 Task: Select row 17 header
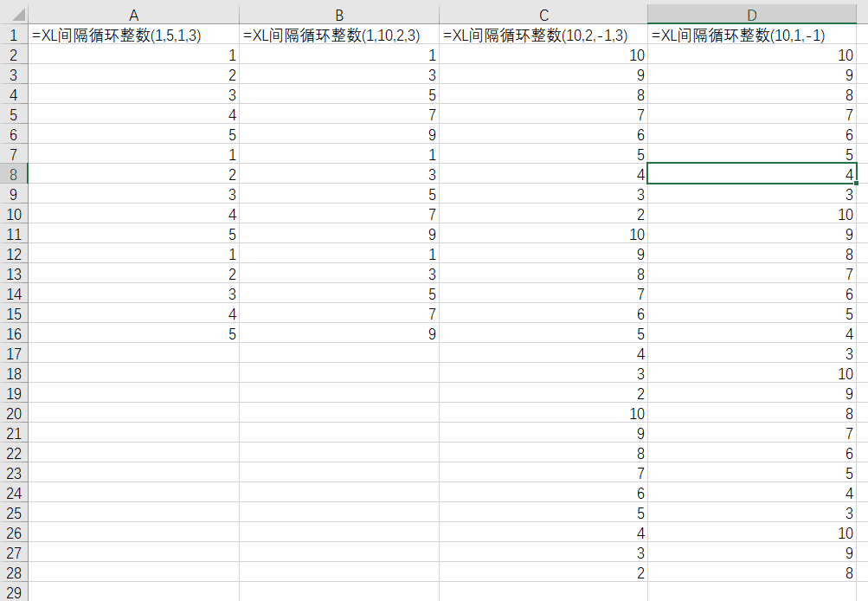pos(14,353)
